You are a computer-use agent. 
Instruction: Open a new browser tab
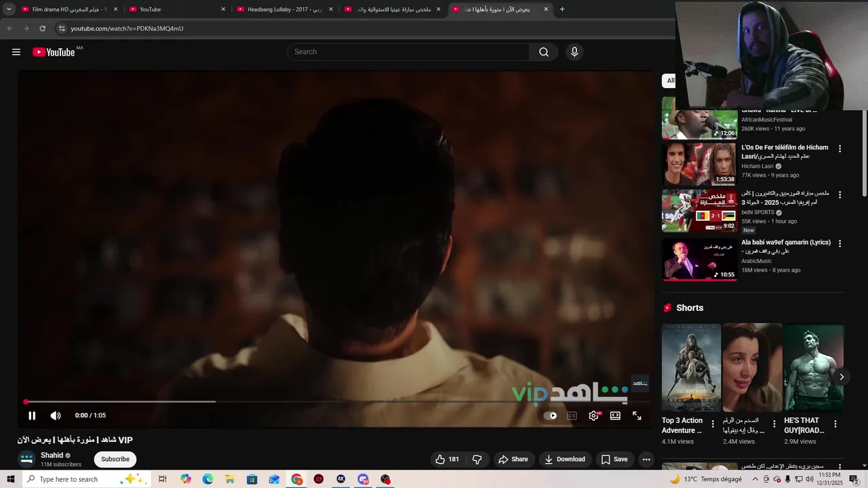(x=562, y=9)
